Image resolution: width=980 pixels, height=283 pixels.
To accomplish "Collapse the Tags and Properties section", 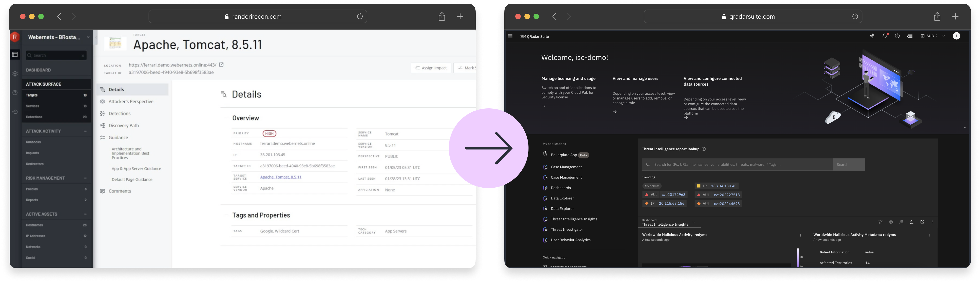I will pyautogui.click(x=226, y=215).
